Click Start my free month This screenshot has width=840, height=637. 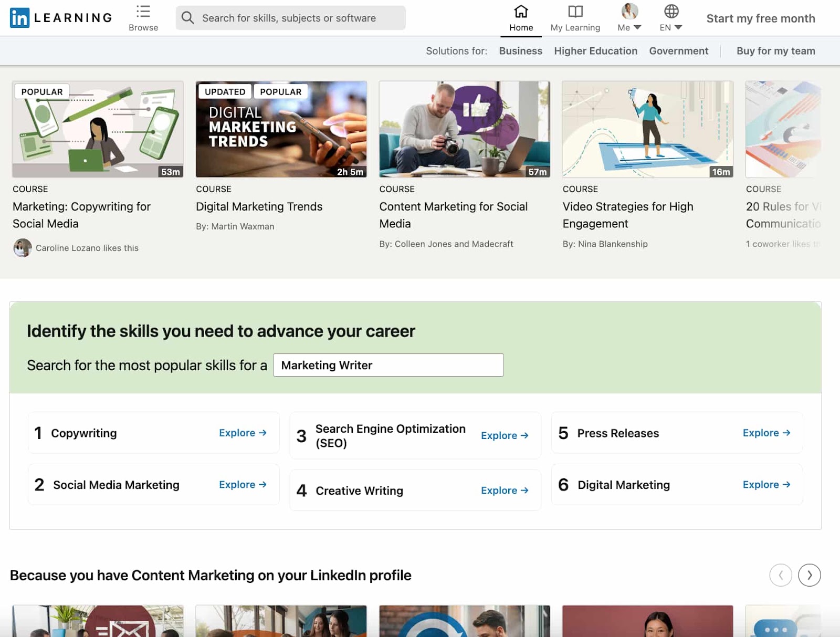(x=760, y=18)
